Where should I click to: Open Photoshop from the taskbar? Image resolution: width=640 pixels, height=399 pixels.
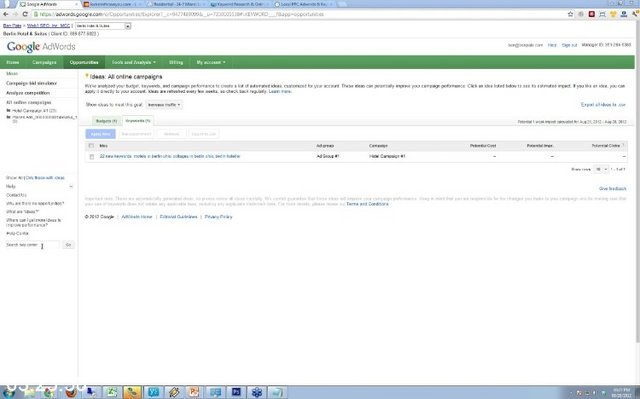pos(236,392)
